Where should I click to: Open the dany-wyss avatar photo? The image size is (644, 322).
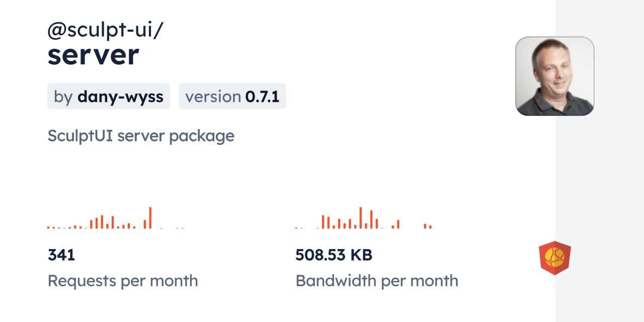click(554, 76)
